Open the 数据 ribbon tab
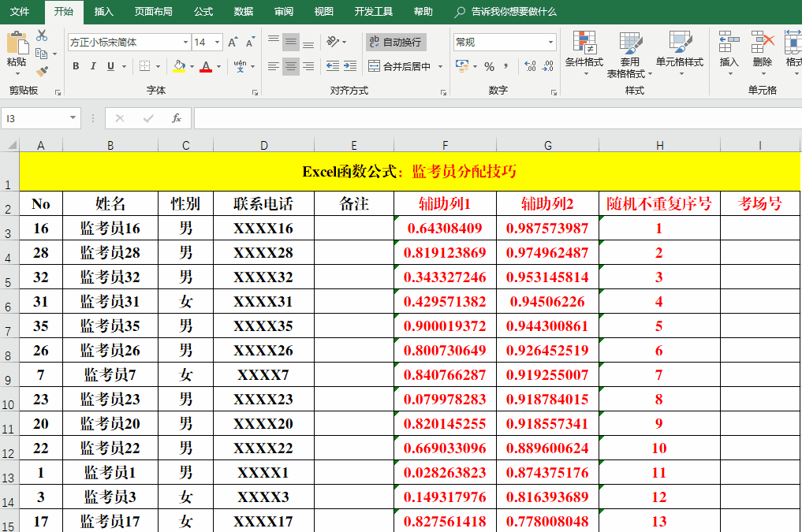This screenshot has height=532, width=802. click(x=244, y=12)
